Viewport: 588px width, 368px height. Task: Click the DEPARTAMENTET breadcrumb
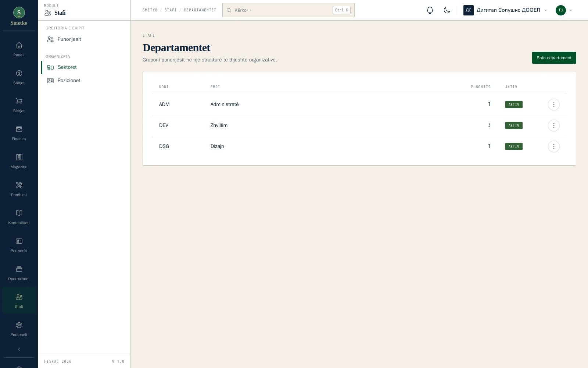click(200, 10)
